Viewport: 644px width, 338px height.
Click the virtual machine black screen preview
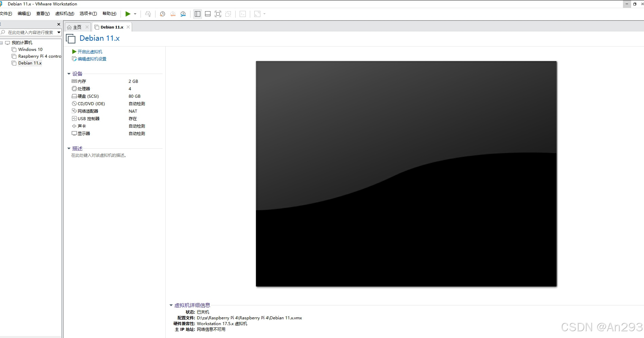[406, 174]
